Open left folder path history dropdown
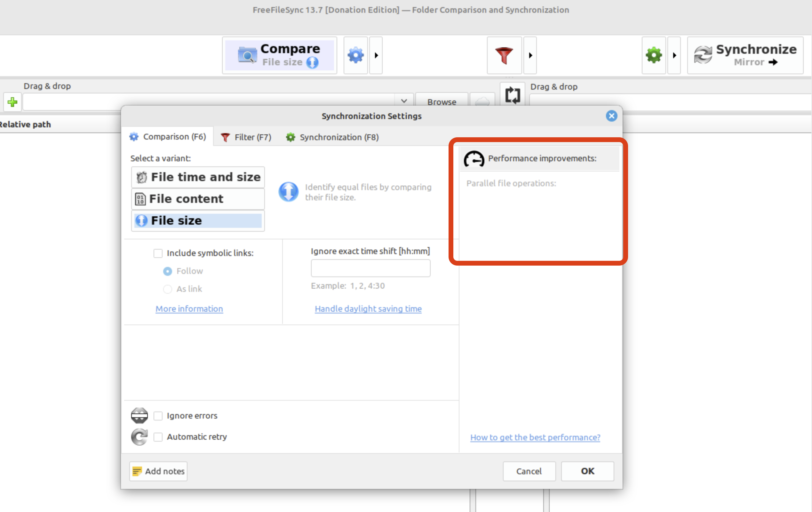This screenshot has height=512, width=812. tap(404, 101)
